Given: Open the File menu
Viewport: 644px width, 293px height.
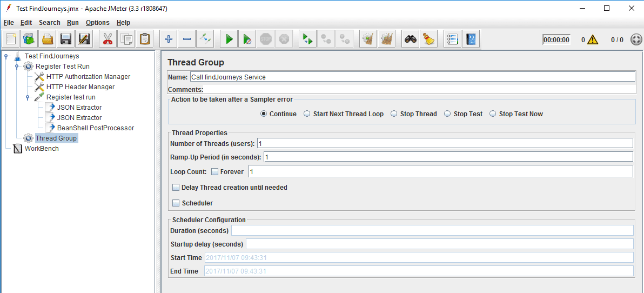Looking at the screenshot, I should (9, 23).
